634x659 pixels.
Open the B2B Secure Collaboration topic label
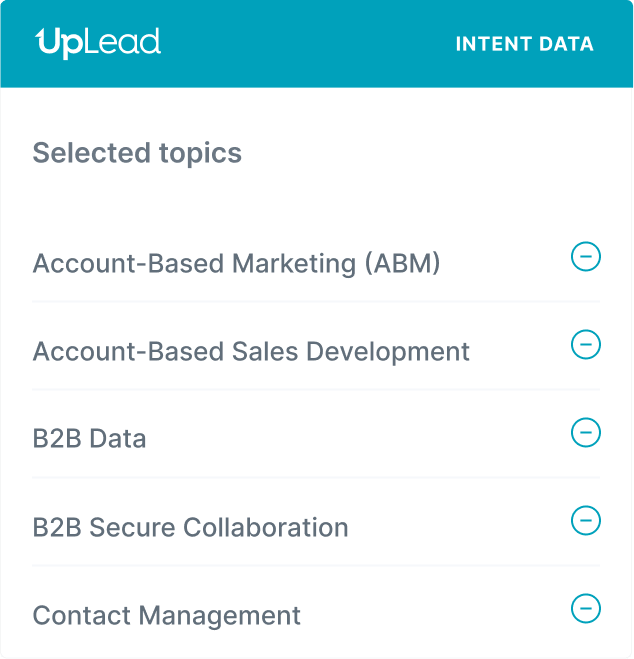[190, 527]
